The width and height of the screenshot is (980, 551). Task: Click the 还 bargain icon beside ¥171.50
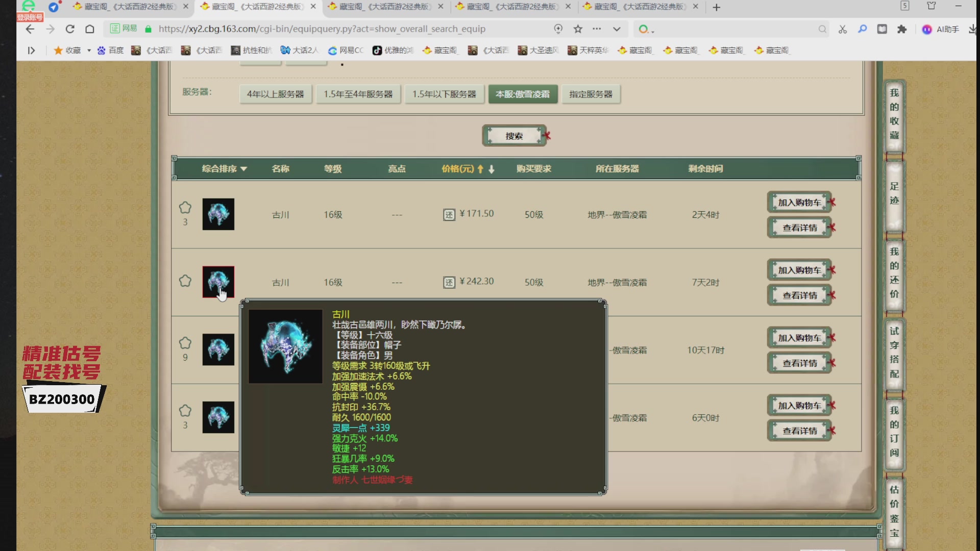[449, 215]
